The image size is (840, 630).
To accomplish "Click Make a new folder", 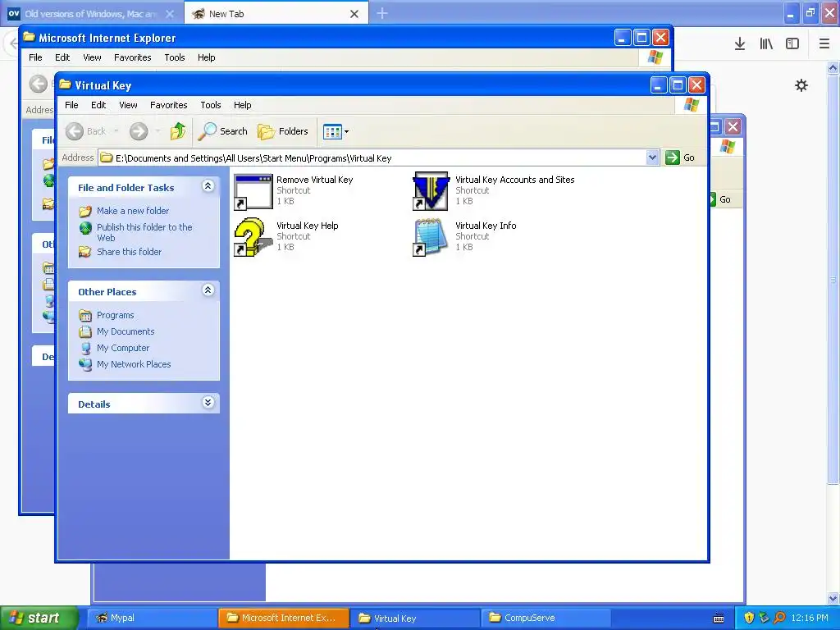I will click(x=133, y=211).
